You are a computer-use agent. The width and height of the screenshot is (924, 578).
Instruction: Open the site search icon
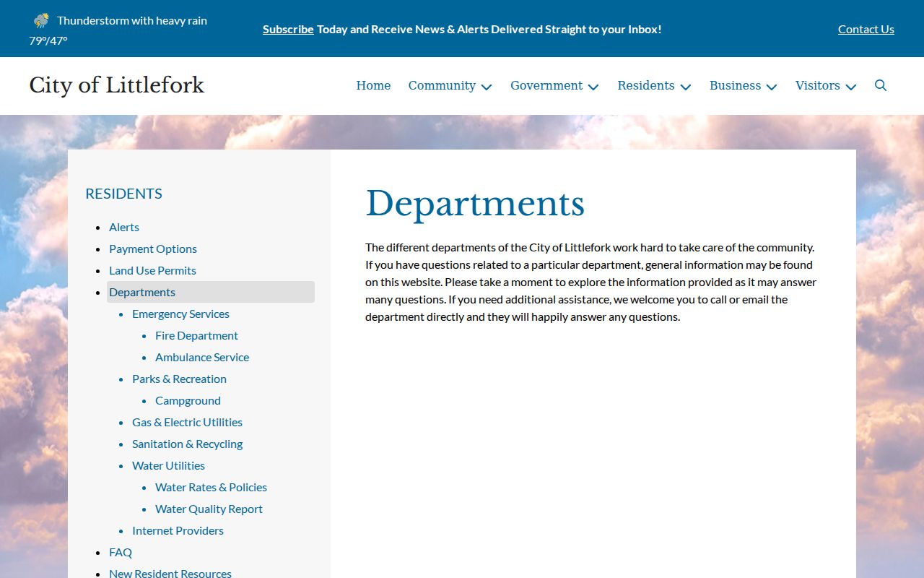[881, 85]
